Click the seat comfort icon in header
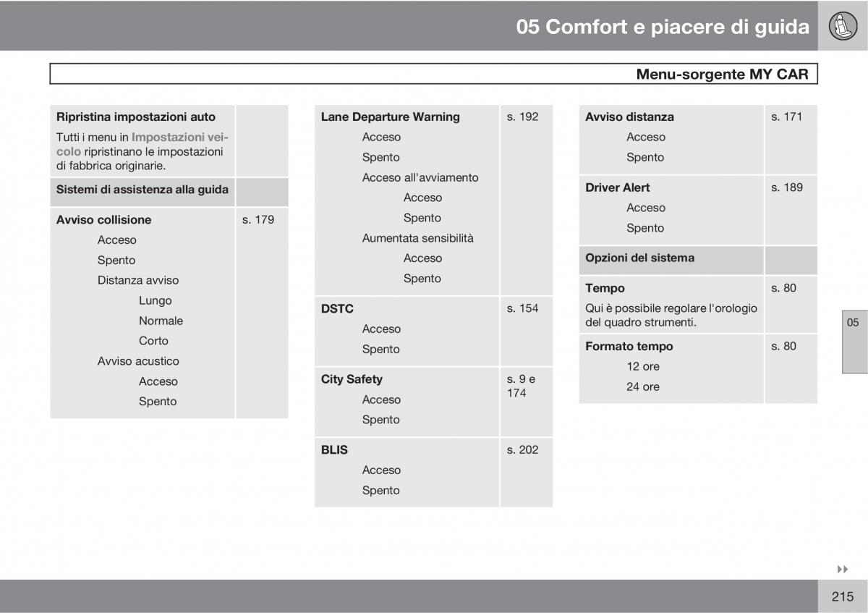Screen dimensions: 868x613 coord(843,26)
